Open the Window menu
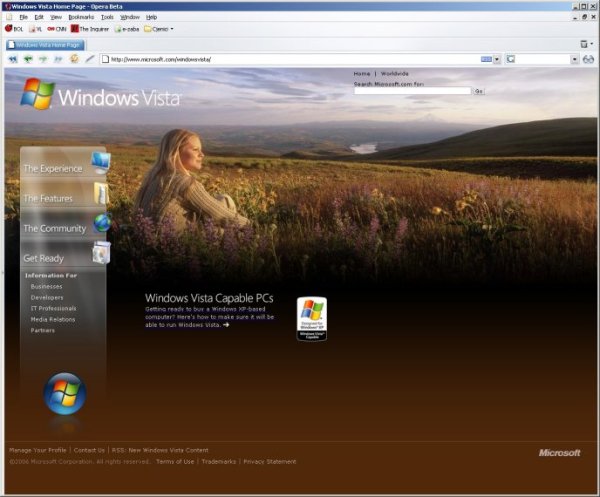The height and width of the screenshot is (497, 600). [130, 17]
